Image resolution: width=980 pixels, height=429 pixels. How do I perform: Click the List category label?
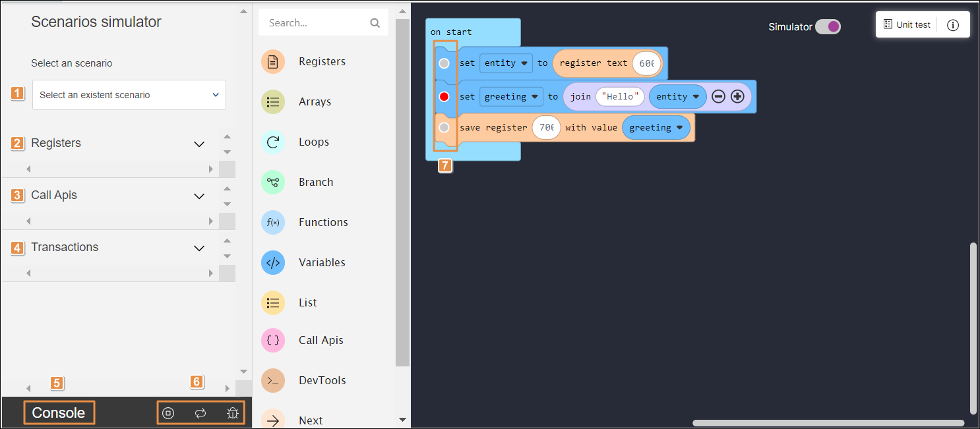307,302
